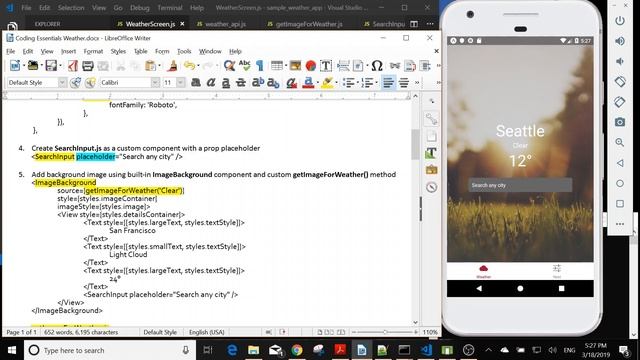Open Font Color dropdown arrow
640x360 pixels.
pyautogui.click(x=317, y=83)
